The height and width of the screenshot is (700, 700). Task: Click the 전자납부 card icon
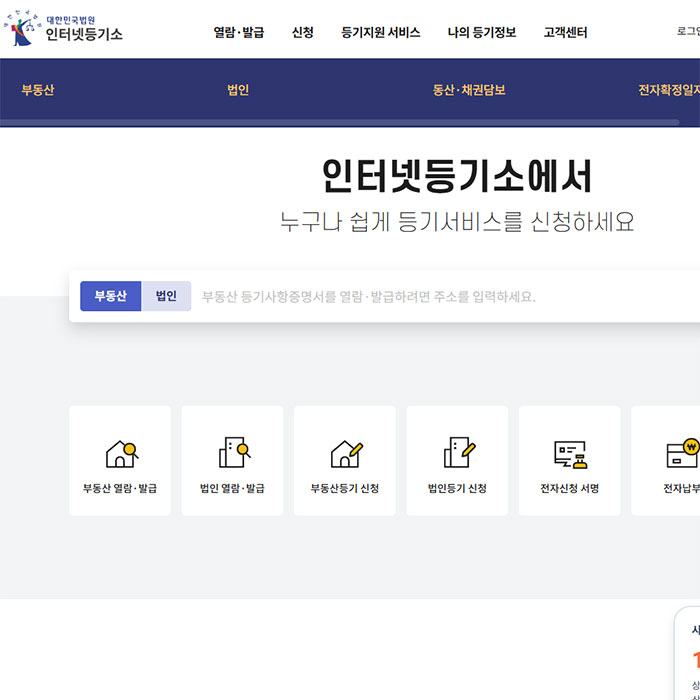(683, 453)
